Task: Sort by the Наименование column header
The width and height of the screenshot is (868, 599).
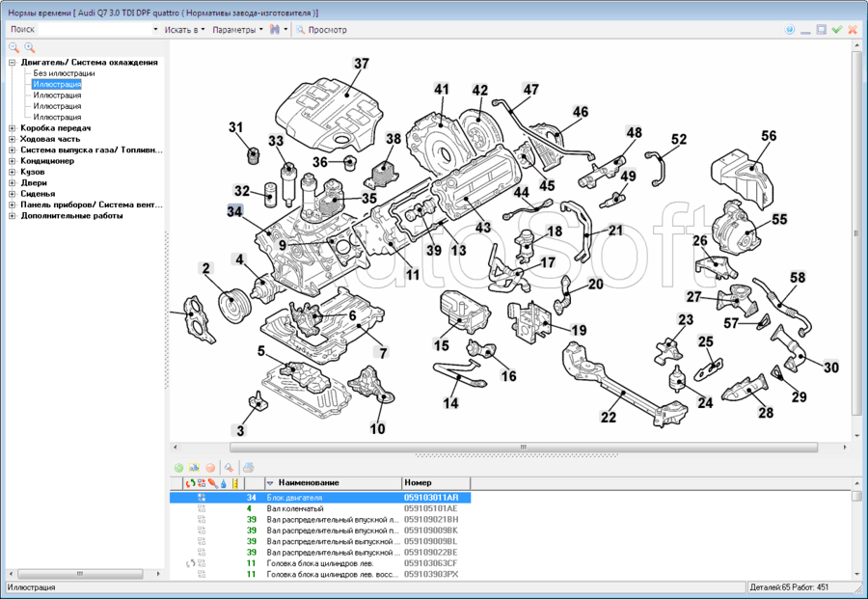Action: click(334, 482)
